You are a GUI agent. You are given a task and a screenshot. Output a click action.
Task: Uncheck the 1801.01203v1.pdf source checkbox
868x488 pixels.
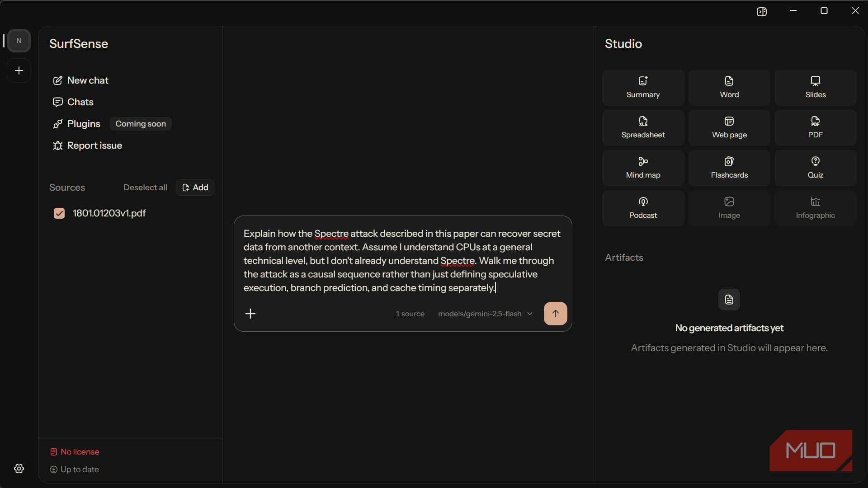tap(59, 213)
